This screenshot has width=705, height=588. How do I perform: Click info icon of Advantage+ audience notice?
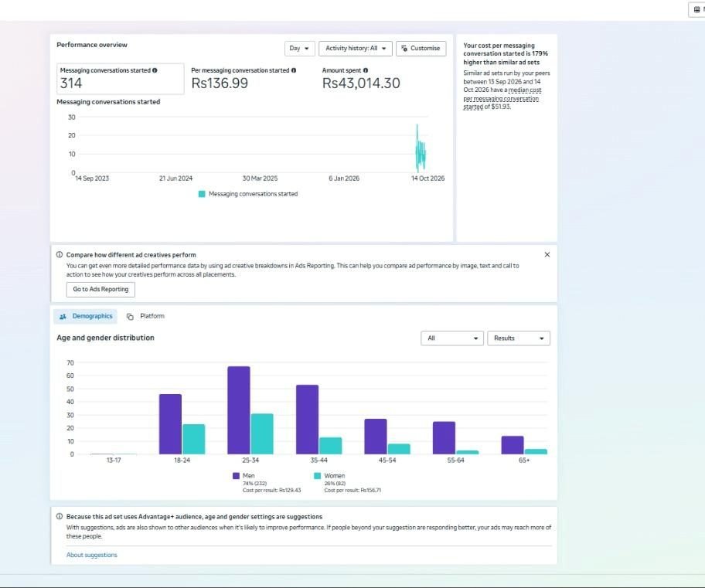pos(60,516)
